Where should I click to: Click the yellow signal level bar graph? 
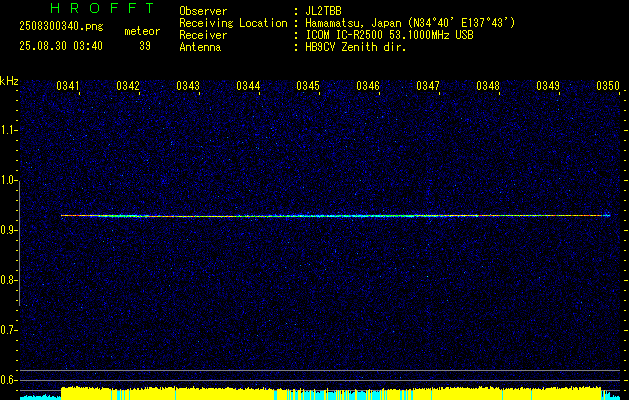pos(331,394)
